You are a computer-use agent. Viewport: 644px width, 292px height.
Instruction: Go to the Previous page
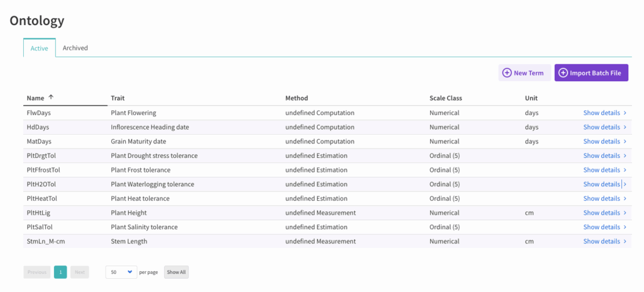(x=37, y=272)
